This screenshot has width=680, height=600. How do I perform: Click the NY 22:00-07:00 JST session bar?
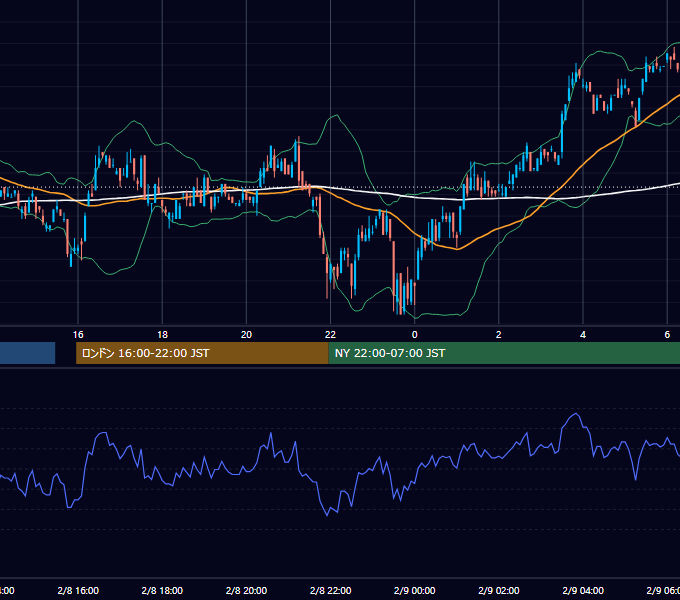[504, 353]
